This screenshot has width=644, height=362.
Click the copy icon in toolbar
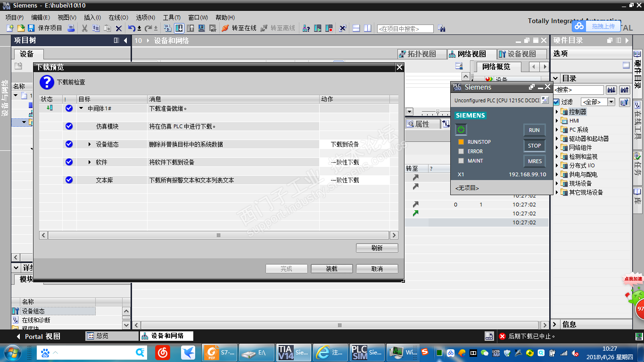point(96,28)
